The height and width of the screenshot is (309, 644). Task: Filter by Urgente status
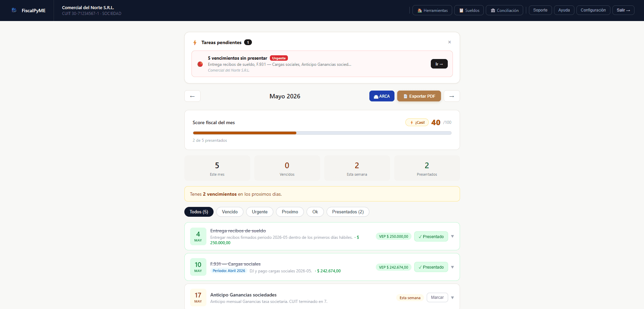pyautogui.click(x=260, y=212)
